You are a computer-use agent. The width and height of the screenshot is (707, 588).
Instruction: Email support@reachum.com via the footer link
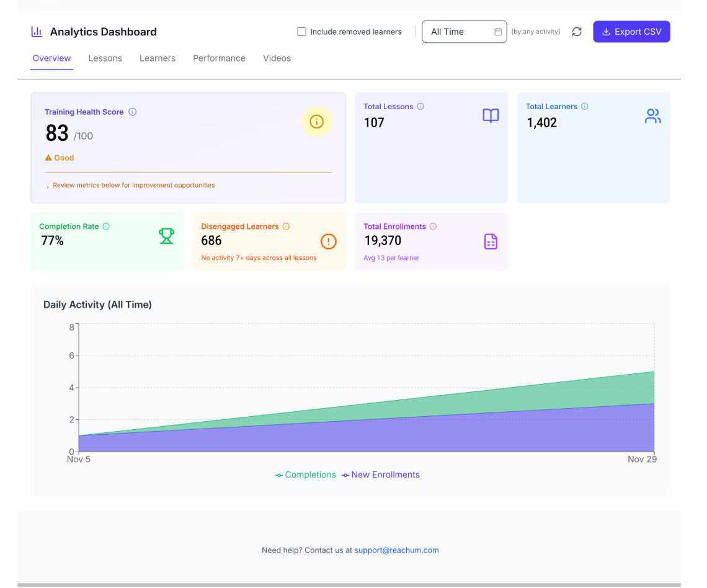pyautogui.click(x=396, y=550)
